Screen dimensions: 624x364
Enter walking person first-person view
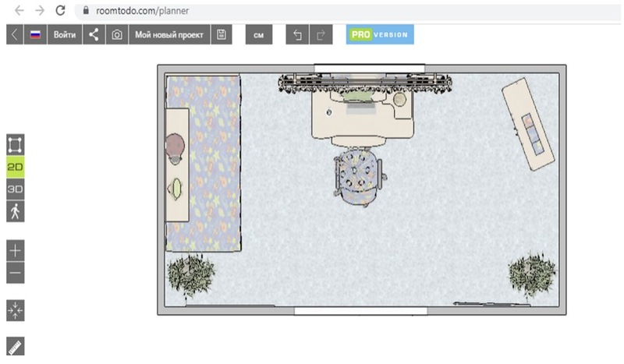pyautogui.click(x=15, y=211)
